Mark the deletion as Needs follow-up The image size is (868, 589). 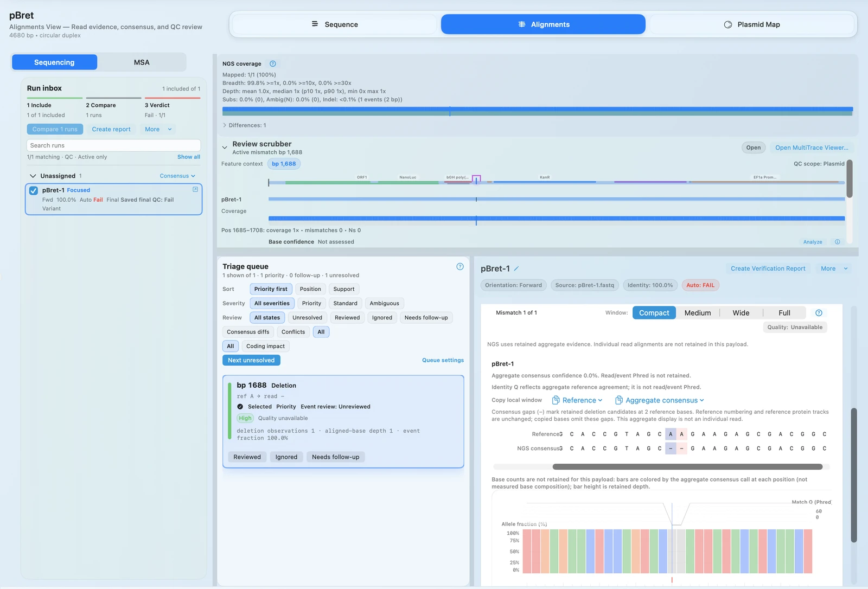(335, 457)
